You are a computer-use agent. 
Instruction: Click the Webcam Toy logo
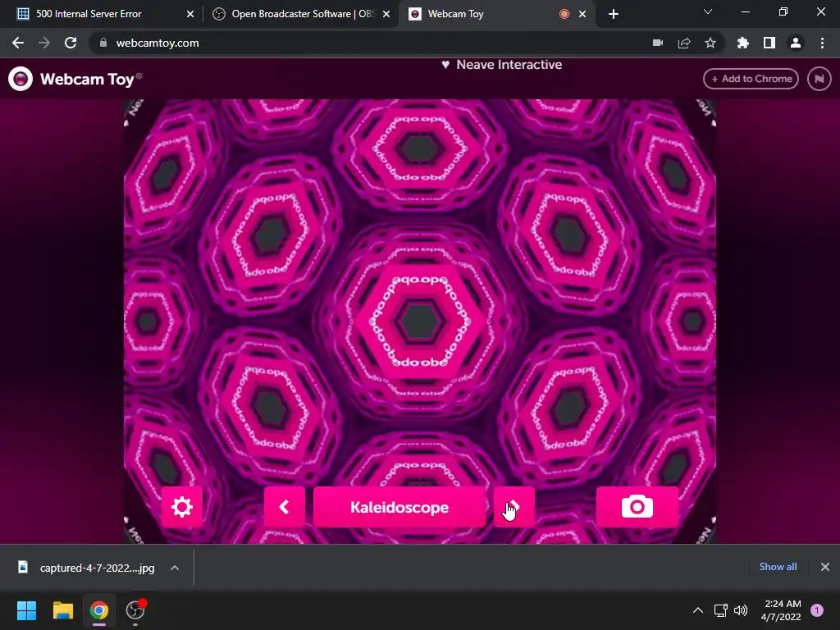pos(75,79)
